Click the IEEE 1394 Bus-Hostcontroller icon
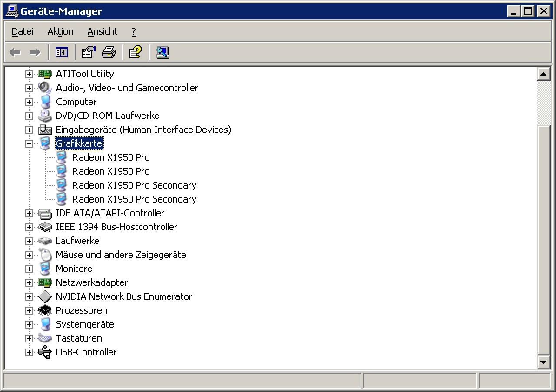Viewport: 556px width, 392px height. click(x=45, y=227)
